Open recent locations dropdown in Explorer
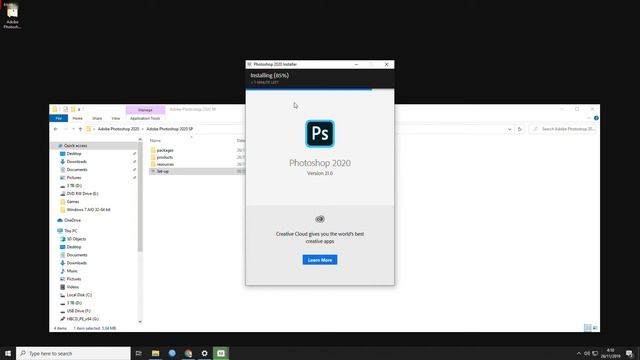Viewport: 640px width, 360px height. pos(73,129)
